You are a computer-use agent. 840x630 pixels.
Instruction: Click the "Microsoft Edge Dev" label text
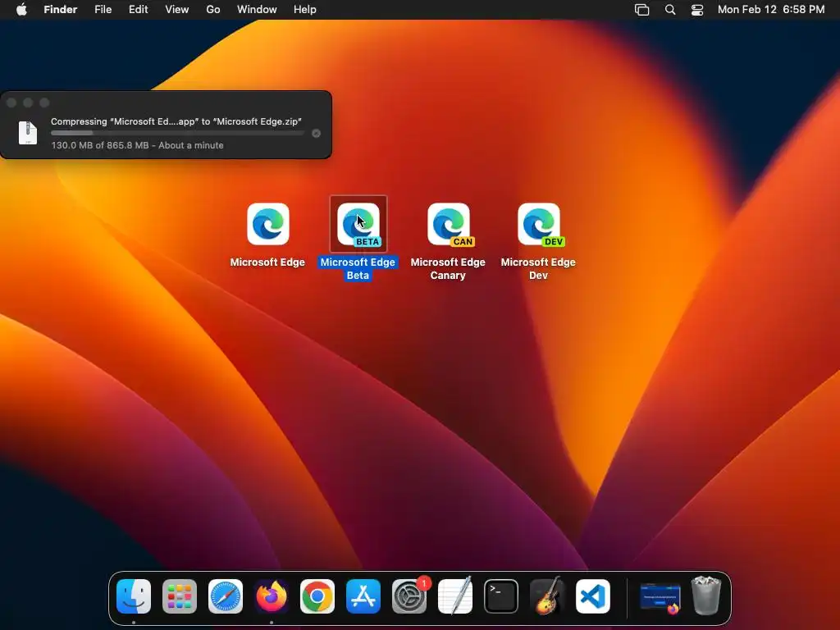click(x=538, y=268)
